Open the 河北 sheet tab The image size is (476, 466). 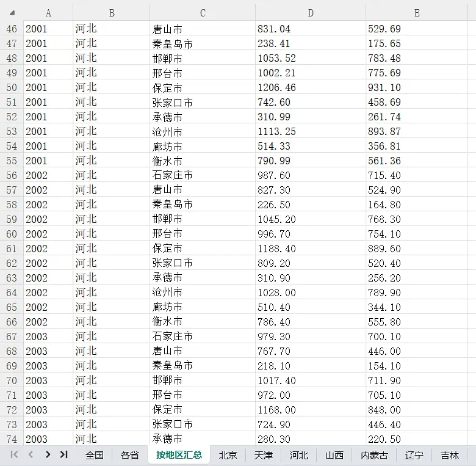(x=298, y=455)
